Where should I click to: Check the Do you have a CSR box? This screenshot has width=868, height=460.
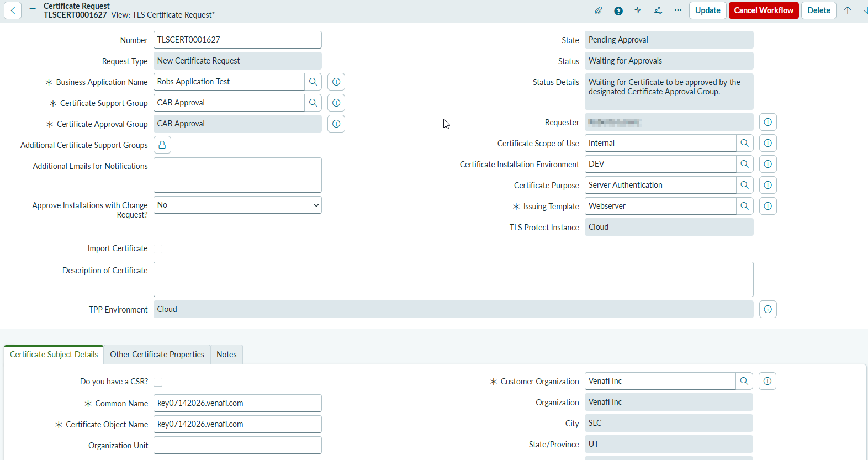click(x=158, y=382)
